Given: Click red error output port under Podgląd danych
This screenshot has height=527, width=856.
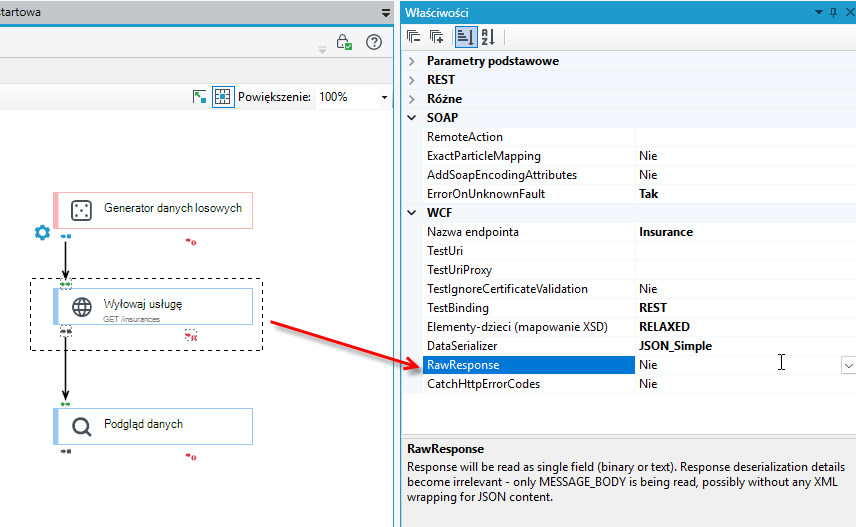Looking at the screenshot, I should [x=191, y=457].
